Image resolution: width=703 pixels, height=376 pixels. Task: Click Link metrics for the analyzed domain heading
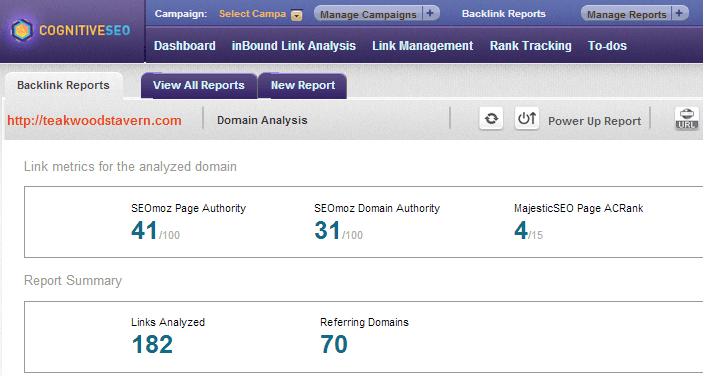130,167
